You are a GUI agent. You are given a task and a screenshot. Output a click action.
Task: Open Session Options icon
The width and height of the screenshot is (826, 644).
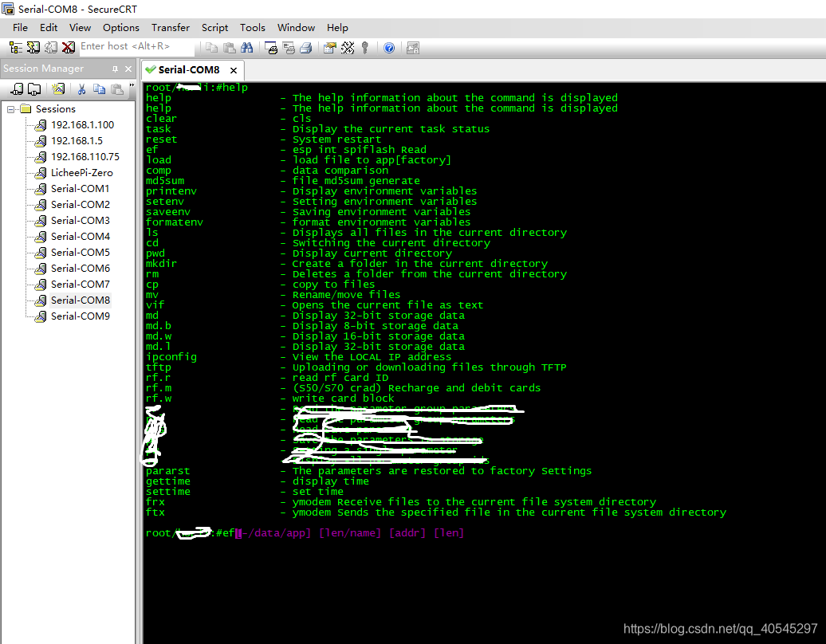[330, 48]
